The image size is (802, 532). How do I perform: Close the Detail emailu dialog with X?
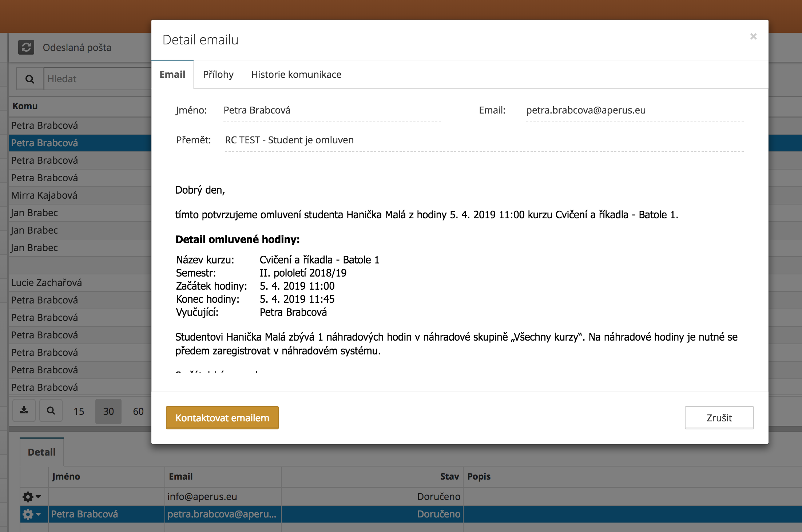pyautogui.click(x=753, y=36)
